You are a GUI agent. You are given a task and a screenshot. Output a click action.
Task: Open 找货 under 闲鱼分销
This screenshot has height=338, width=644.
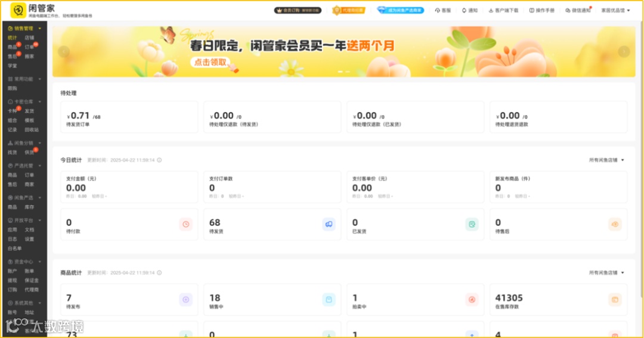click(x=13, y=153)
